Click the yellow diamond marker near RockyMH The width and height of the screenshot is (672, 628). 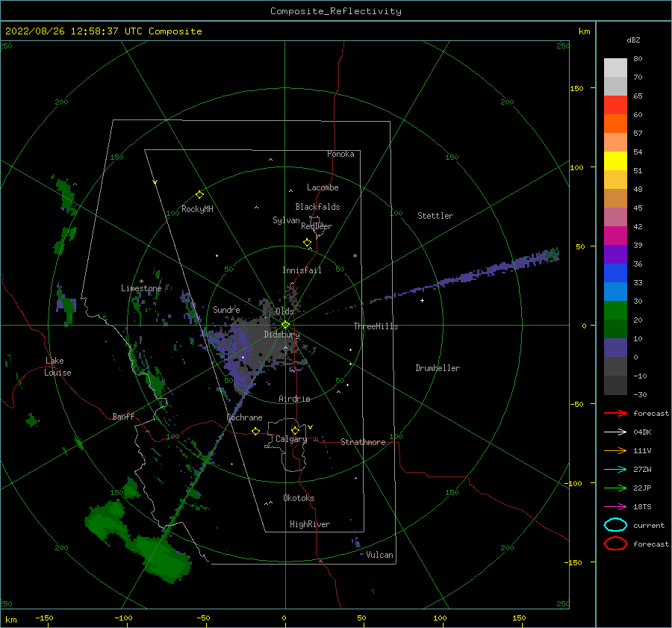[x=199, y=195]
